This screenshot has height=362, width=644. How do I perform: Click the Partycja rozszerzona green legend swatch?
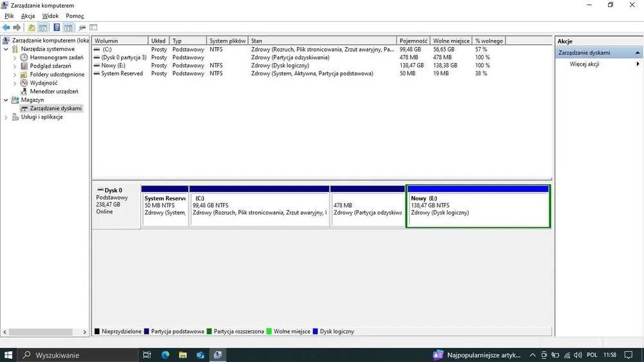click(209, 331)
